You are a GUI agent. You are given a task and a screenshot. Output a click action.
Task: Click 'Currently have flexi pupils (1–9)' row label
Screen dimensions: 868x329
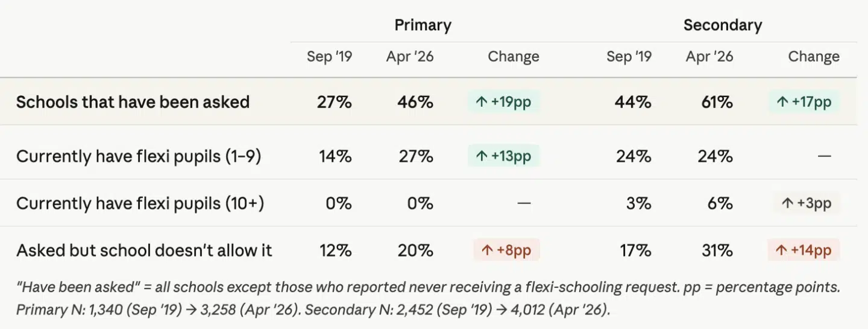(x=138, y=156)
